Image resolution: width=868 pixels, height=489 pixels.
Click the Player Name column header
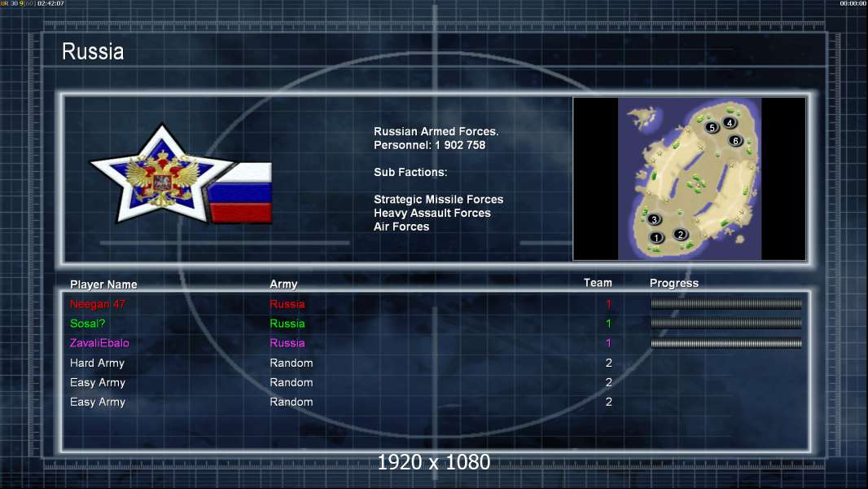pos(103,284)
